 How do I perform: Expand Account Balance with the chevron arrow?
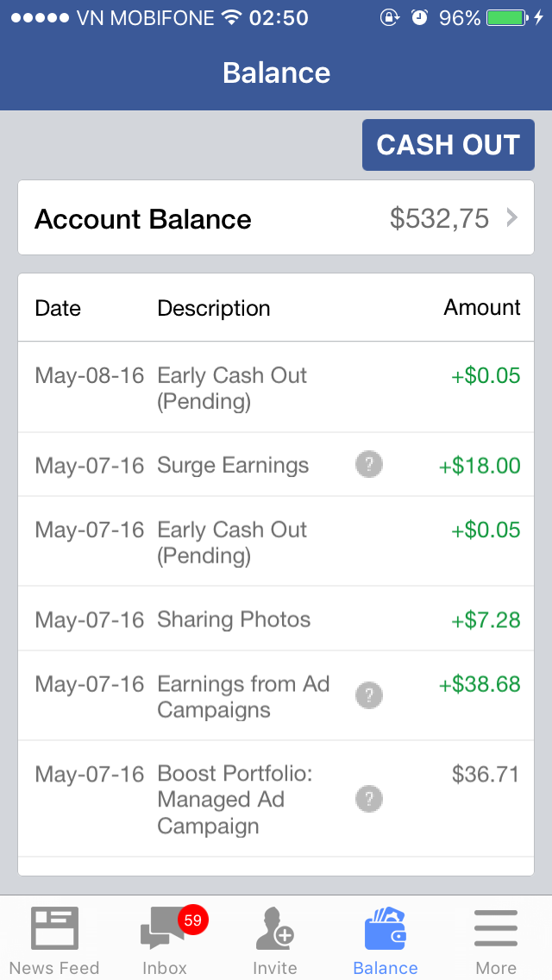tap(512, 218)
